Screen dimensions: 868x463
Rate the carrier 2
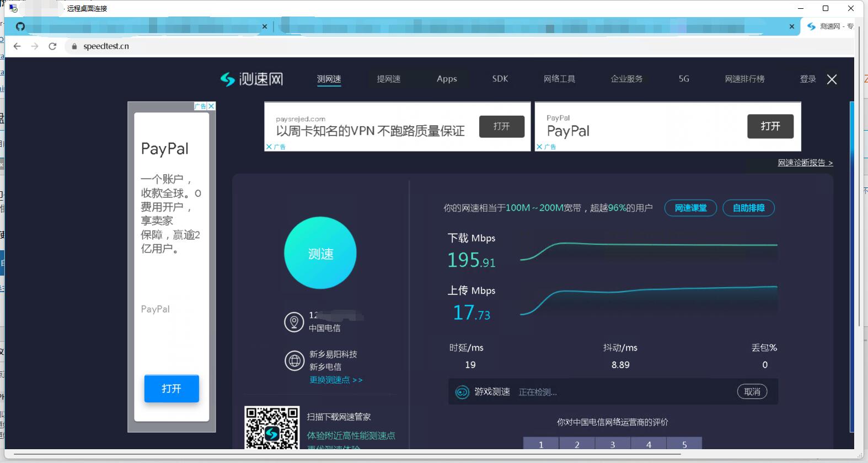[577, 444]
